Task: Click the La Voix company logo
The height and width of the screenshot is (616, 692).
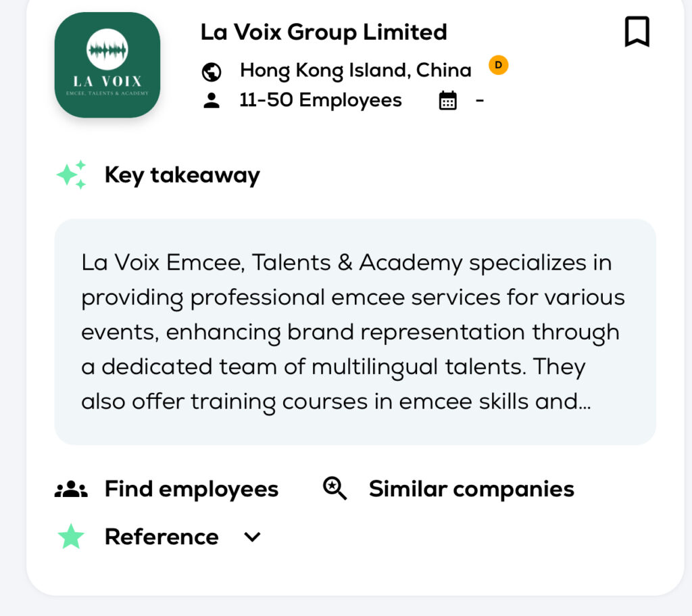Action: click(x=107, y=65)
